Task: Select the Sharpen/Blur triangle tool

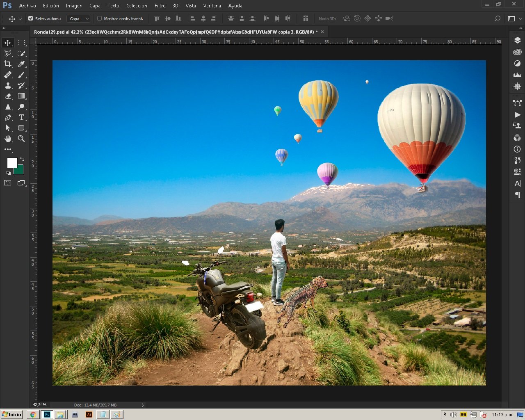Action: pos(8,107)
